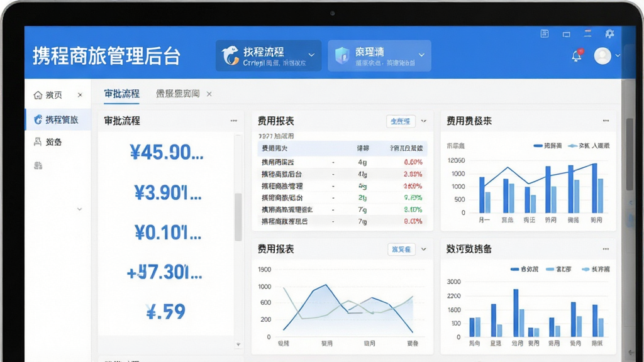Click the ¥3.901... amount
Image resolution: width=644 pixels, height=362 pixels.
[x=167, y=192]
